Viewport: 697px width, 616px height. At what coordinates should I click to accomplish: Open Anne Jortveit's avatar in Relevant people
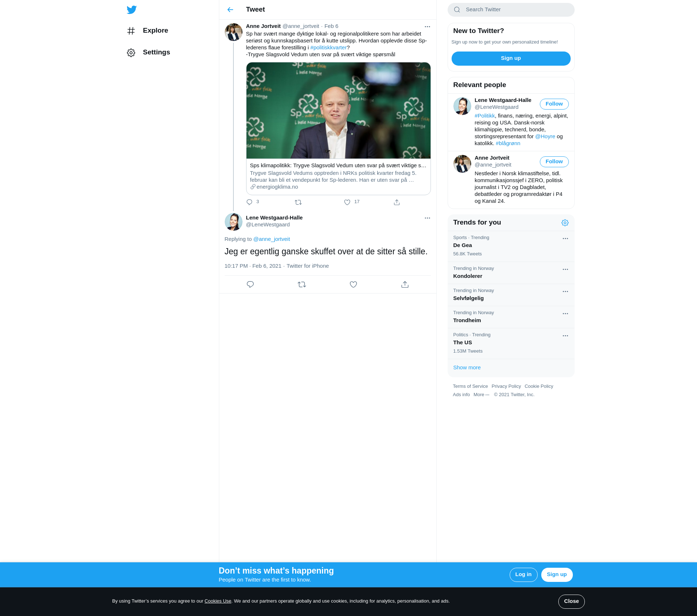462,164
